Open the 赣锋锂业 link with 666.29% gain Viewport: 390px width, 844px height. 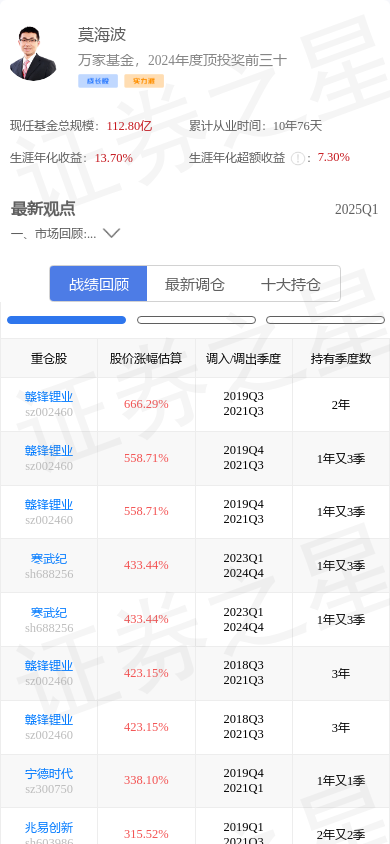point(49,397)
